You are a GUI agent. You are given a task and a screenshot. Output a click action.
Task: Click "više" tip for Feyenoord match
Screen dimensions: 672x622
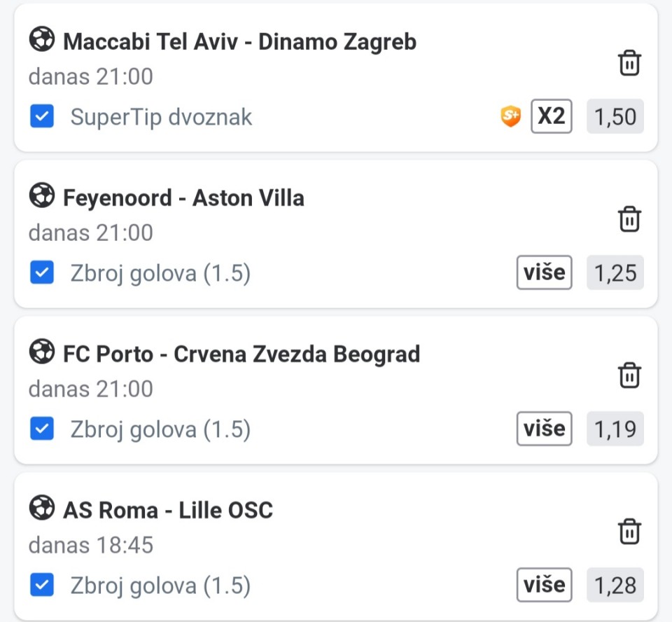pyautogui.click(x=544, y=272)
